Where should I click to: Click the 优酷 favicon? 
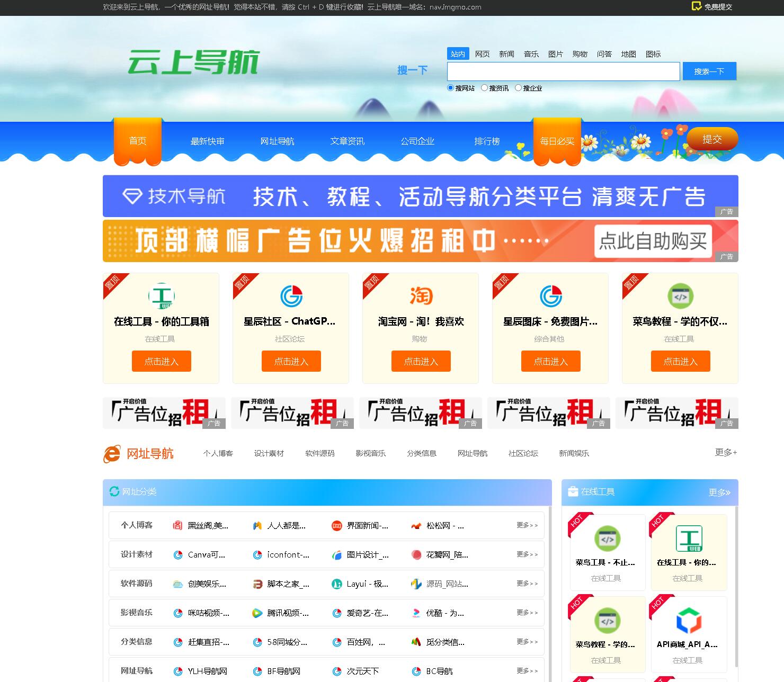[416, 613]
